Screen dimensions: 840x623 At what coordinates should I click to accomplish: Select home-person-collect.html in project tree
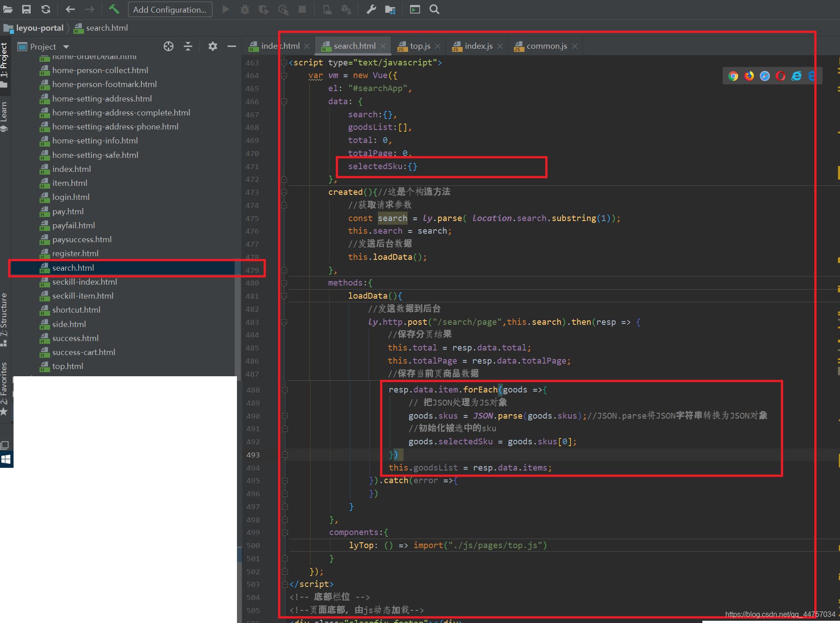[100, 70]
